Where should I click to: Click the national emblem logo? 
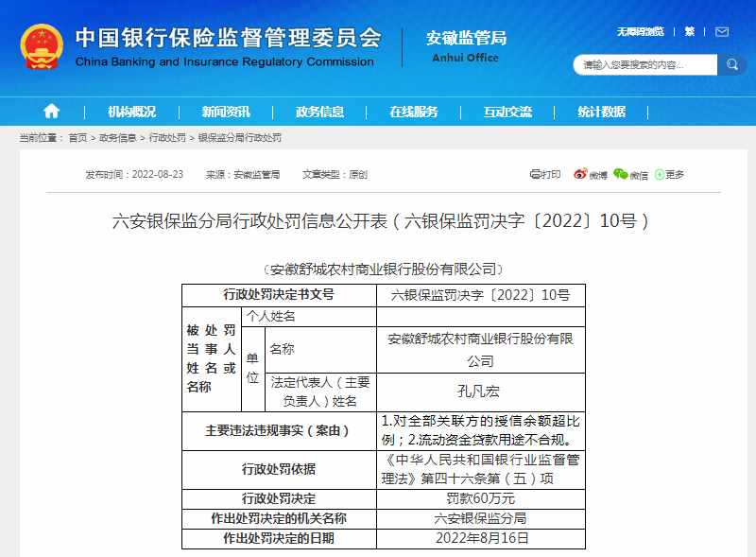pos(42,47)
